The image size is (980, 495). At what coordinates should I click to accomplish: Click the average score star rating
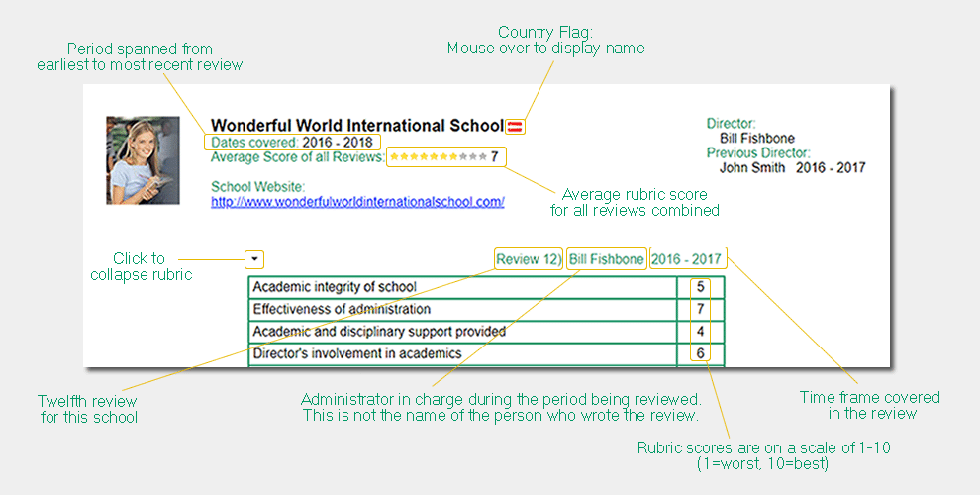pyautogui.click(x=439, y=156)
